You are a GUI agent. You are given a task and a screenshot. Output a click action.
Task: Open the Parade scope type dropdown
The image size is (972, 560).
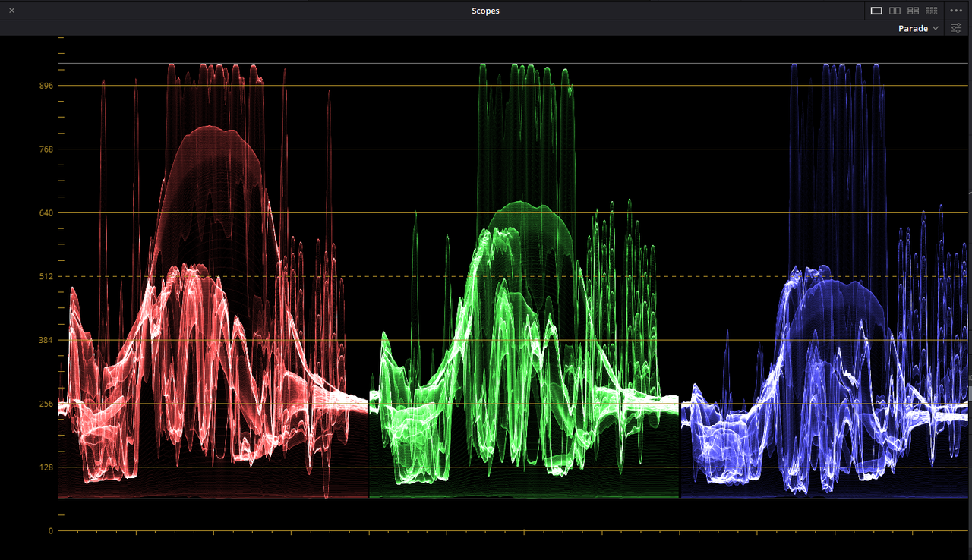point(918,28)
